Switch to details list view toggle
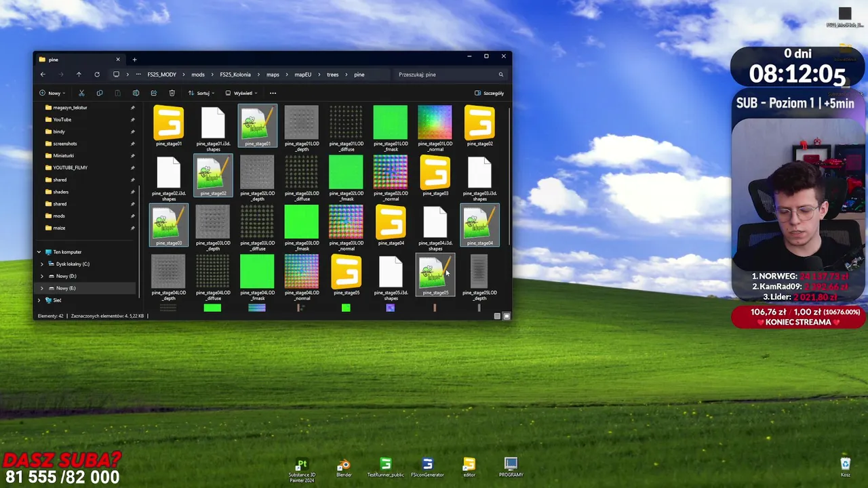This screenshot has width=868, height=488. click(497, 316)
